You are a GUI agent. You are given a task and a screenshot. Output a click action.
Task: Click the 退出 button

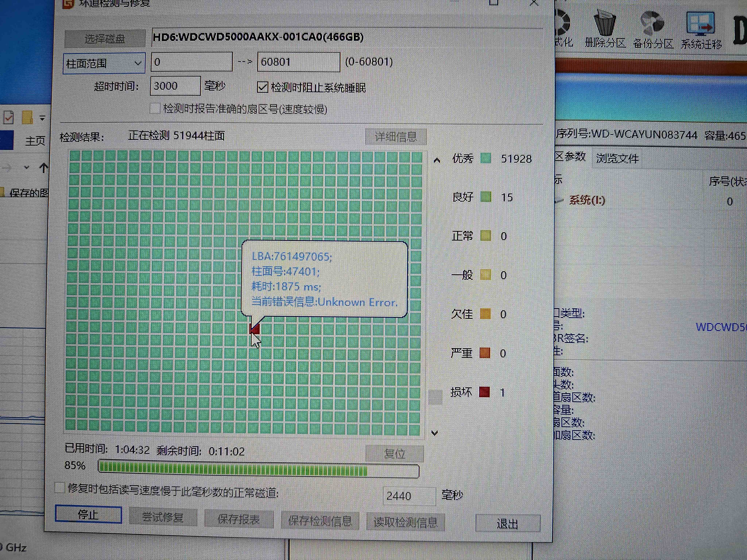(x=508, y=524)
